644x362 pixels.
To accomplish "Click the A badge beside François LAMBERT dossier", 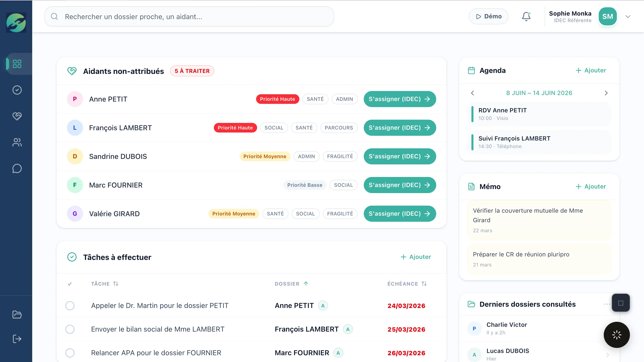I will click(348, 329).
